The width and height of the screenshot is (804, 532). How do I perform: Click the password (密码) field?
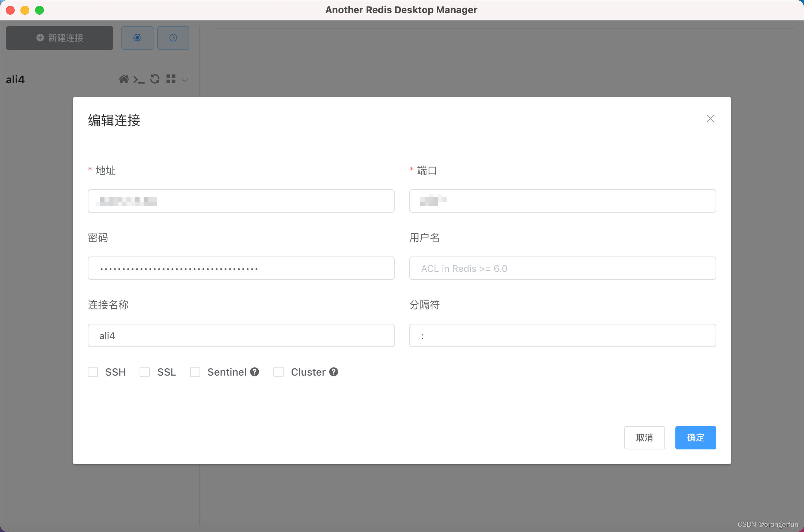coord(241,268)
